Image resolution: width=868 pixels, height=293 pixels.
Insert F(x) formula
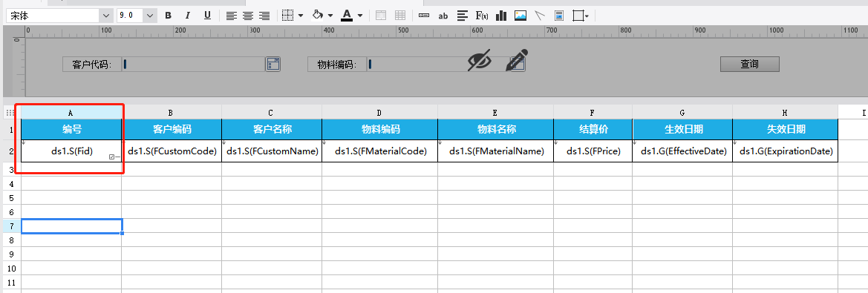(x=482, y=16)
